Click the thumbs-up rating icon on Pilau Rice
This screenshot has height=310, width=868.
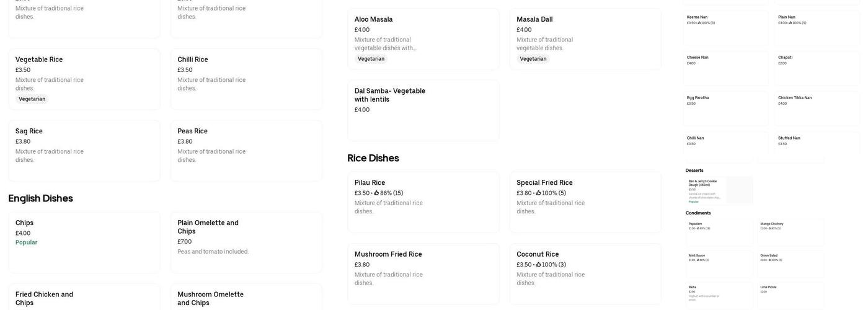[376, 193]
